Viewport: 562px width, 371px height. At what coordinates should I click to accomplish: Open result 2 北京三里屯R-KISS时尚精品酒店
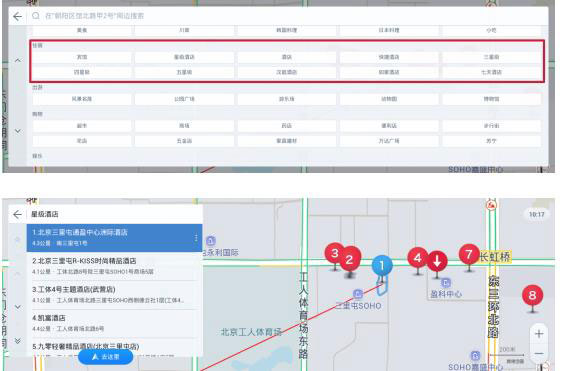pyautogui.click(x=114, y=266)
